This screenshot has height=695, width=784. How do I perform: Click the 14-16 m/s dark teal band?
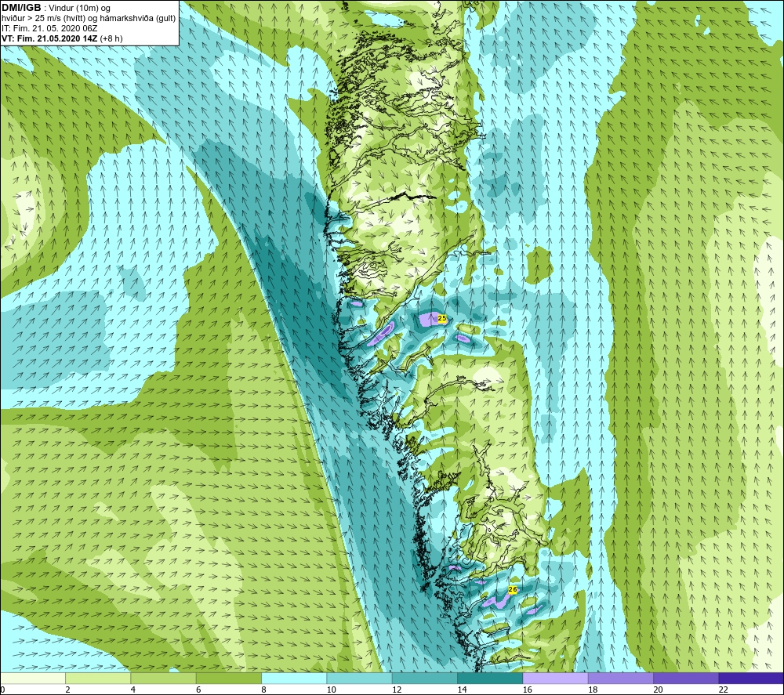click(x=490, y=678)
